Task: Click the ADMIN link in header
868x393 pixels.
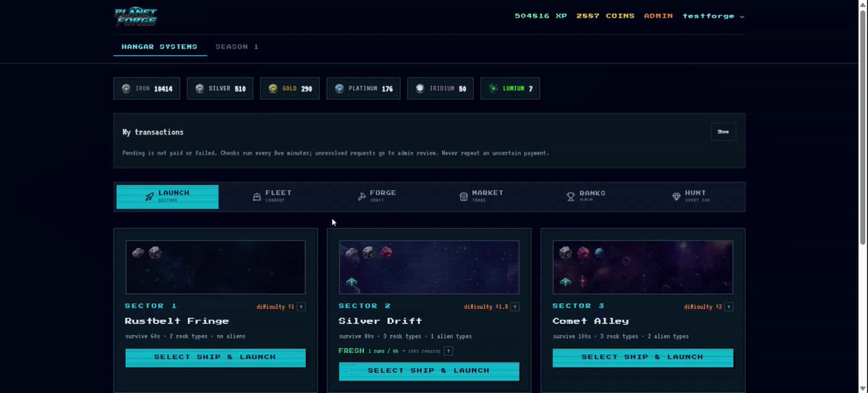Action: click(x=658, y=16)
